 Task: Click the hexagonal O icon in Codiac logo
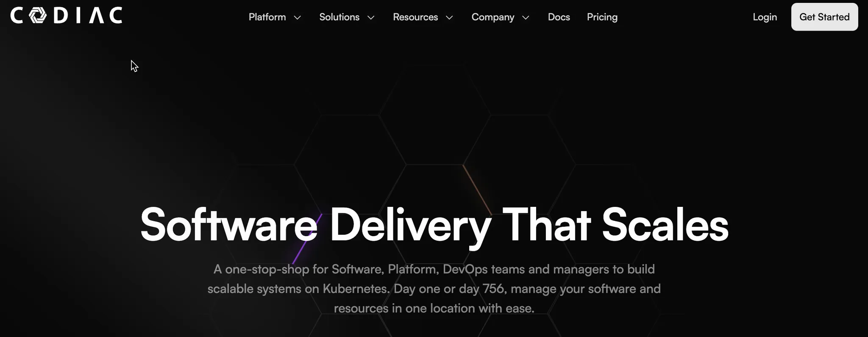(38, 16)
